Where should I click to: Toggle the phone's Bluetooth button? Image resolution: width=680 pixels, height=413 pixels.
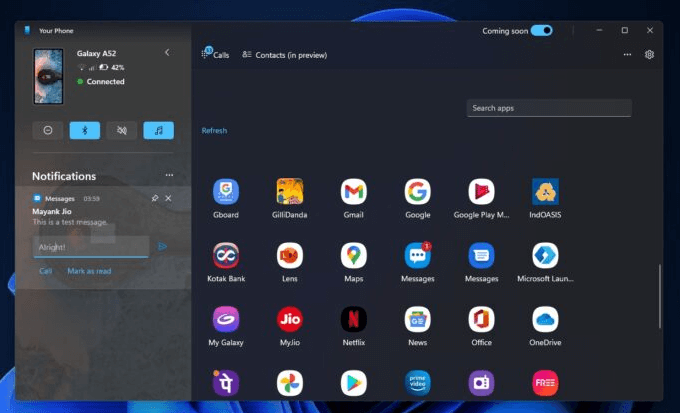click(85, 130)
